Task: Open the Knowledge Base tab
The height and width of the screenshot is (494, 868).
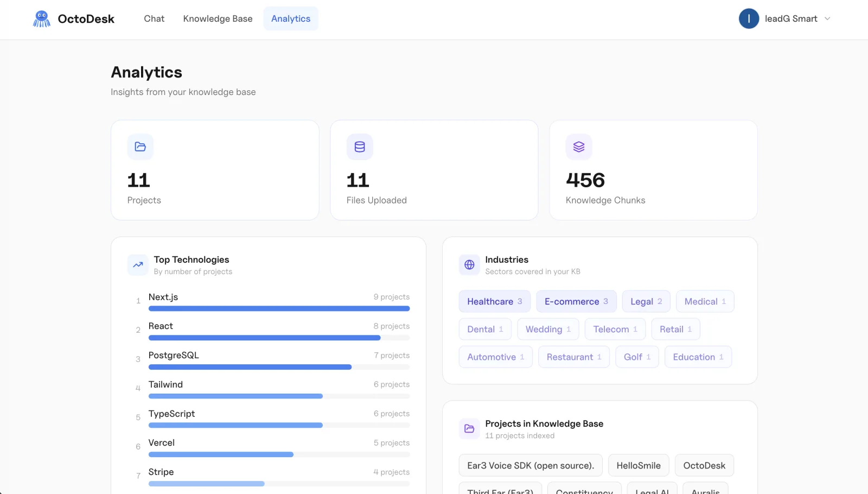Action: click(218, 18)
